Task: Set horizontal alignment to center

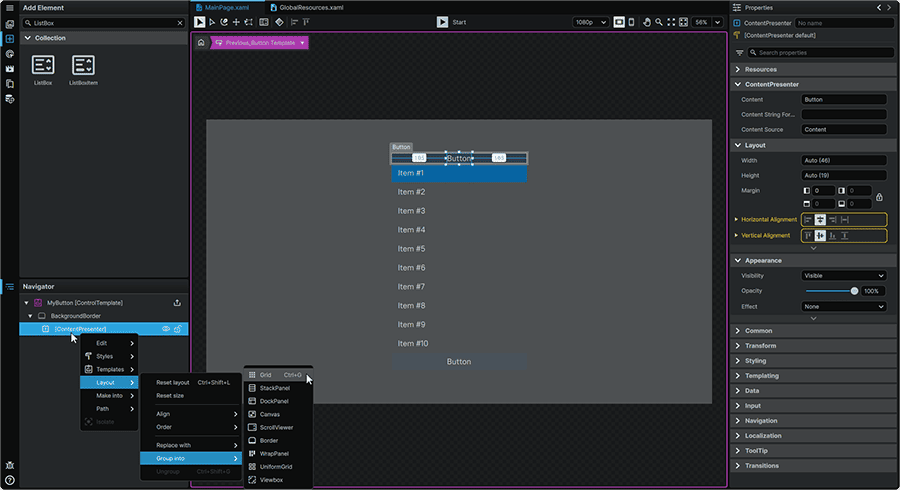Action: point(820,219)
